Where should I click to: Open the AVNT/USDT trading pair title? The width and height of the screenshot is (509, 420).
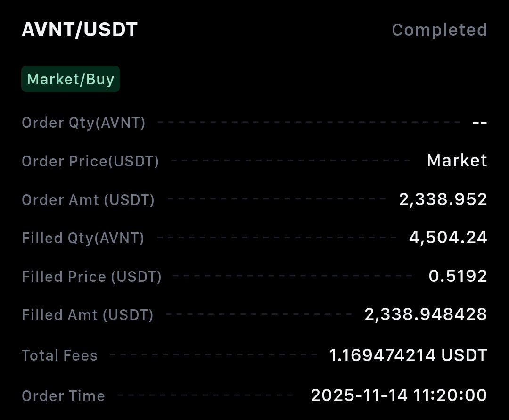[x=79, y=30]
